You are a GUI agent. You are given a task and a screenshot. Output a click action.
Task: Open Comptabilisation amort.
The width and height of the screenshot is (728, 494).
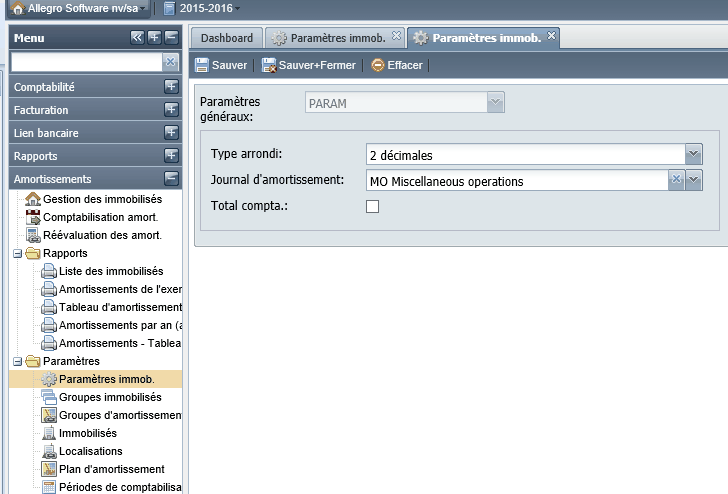click(100, 217)
